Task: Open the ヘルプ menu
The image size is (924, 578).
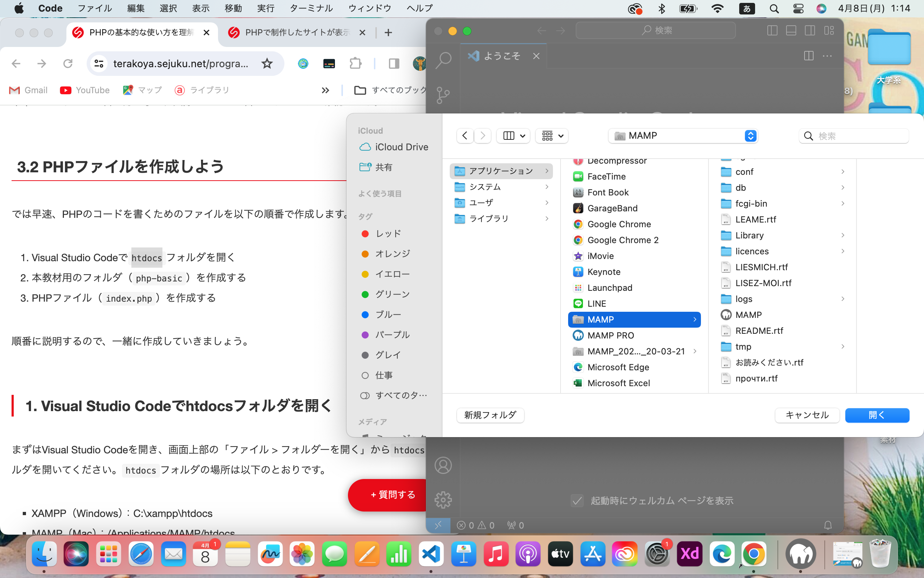Action: tap(420, 8)
